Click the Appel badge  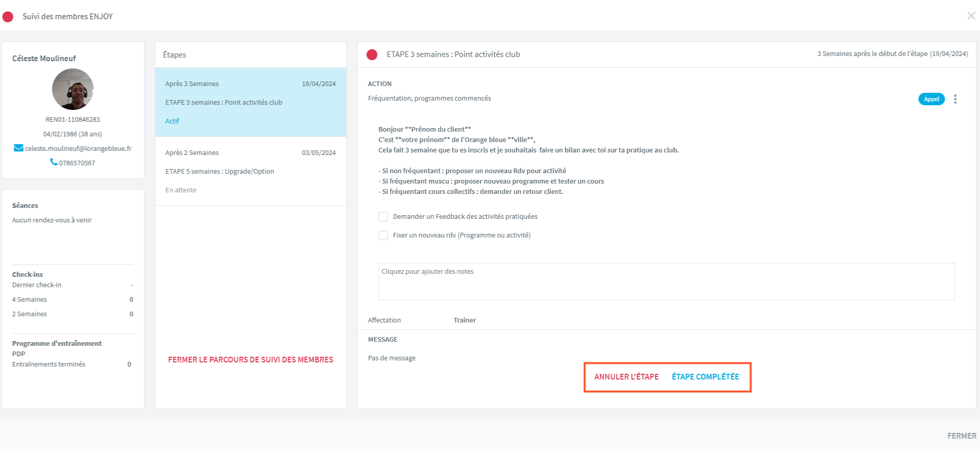point(931,99)
